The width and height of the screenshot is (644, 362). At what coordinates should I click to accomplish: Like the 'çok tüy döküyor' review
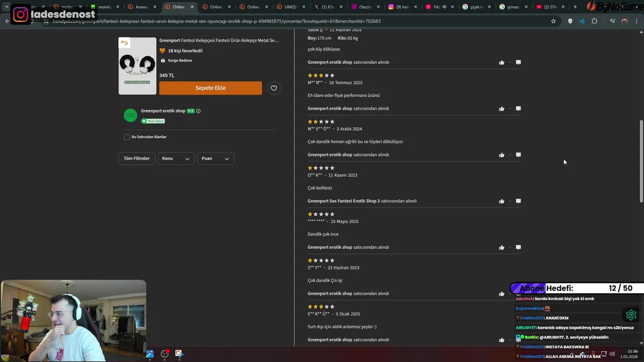click(502, 62)
